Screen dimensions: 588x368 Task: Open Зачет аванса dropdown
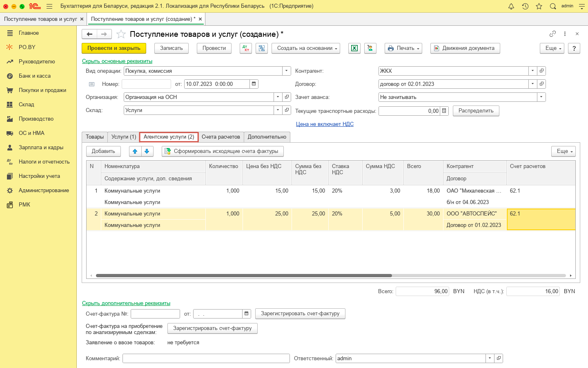pos(541,97)
